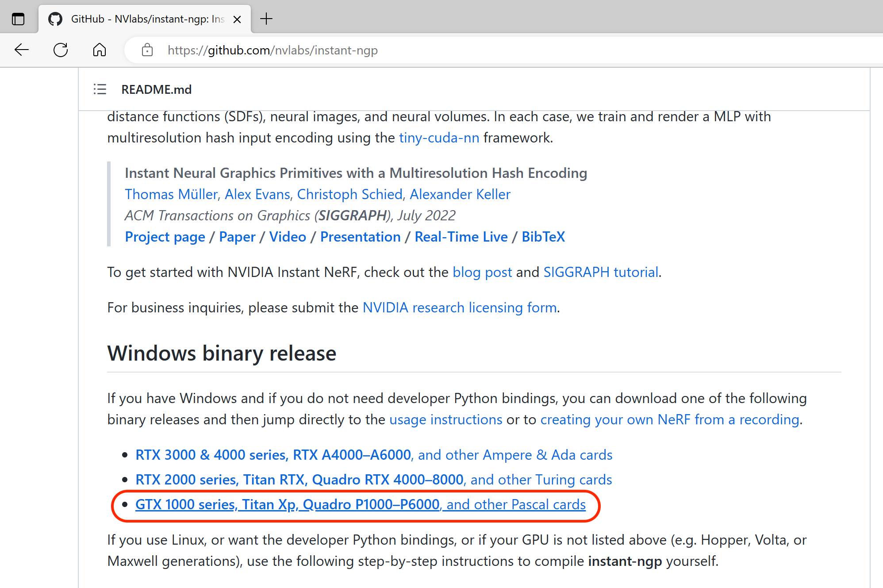This screenshot has width=883, height=588.
Task: Download GTX 1000 series Pascal release
Action: [x=361, y=504]
